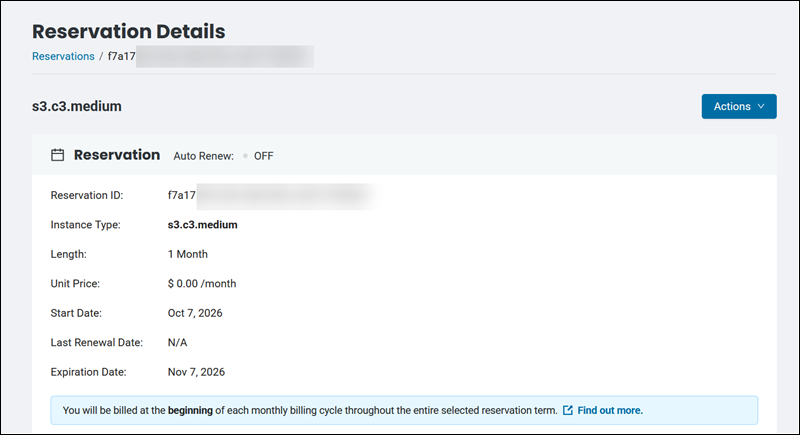This screenshot has height=435, width=800.
Task: Select the bold Instance Type value s3.c3.medium
Action: coord(203,225)
